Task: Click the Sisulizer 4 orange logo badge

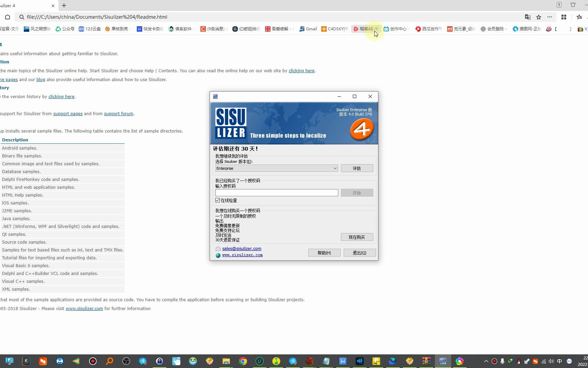Action: pos(362,129)
